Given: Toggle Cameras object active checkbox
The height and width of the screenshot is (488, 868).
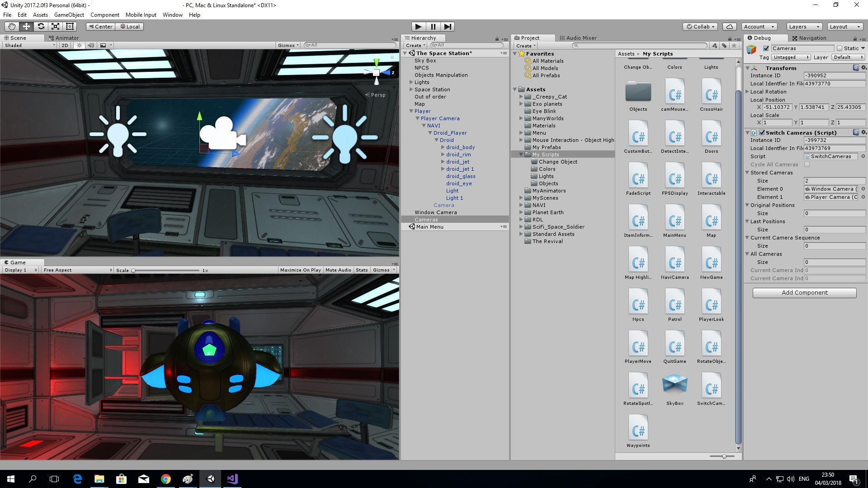Looking at the screenshot, I should [766, 48].
